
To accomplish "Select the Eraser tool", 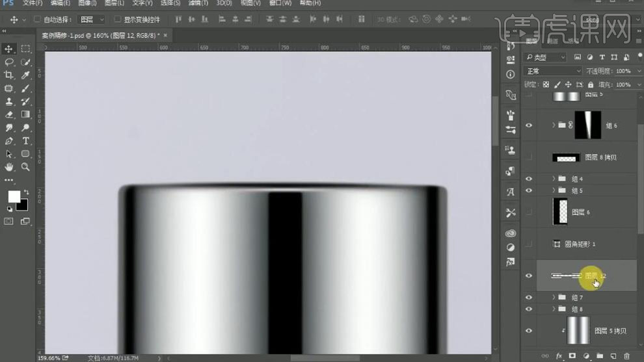I will coord(8,114).
